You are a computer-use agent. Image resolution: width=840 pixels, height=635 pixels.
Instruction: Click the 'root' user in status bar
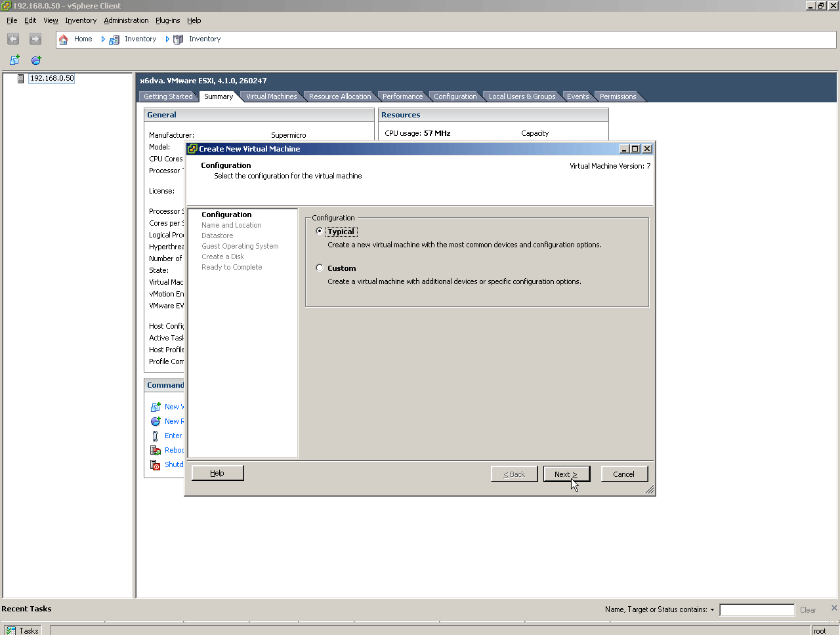[820, 631]
